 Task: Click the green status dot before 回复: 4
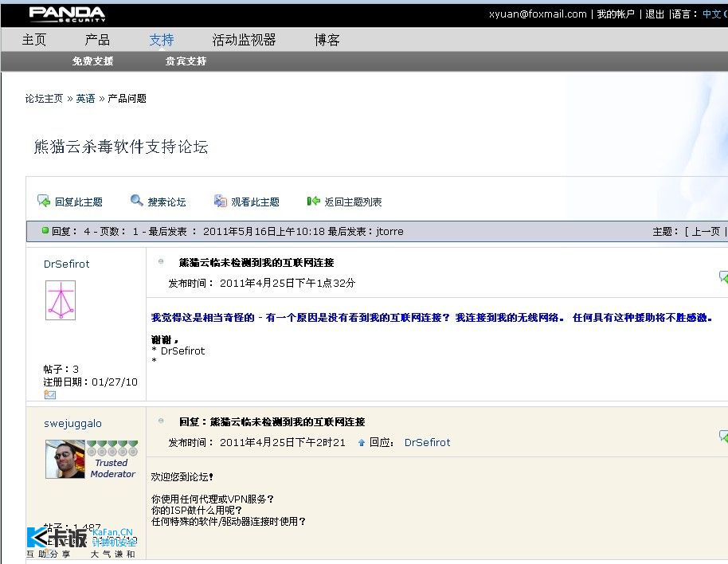coord(45,230)
